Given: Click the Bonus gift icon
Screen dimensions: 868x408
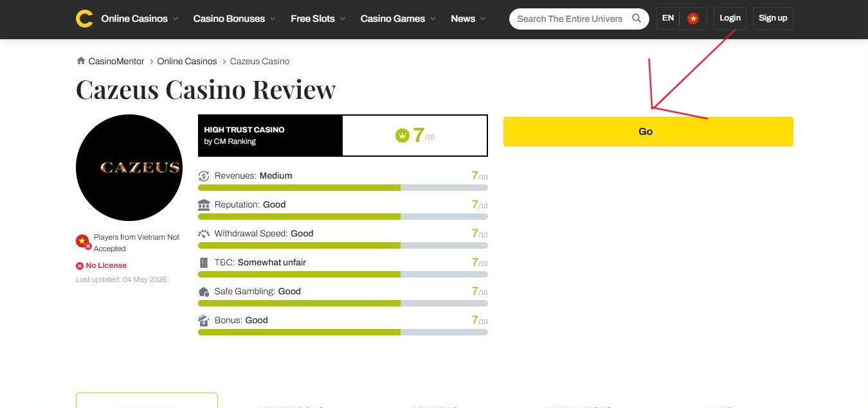Looking at the screenshot, I should click(x=204, y=321).
